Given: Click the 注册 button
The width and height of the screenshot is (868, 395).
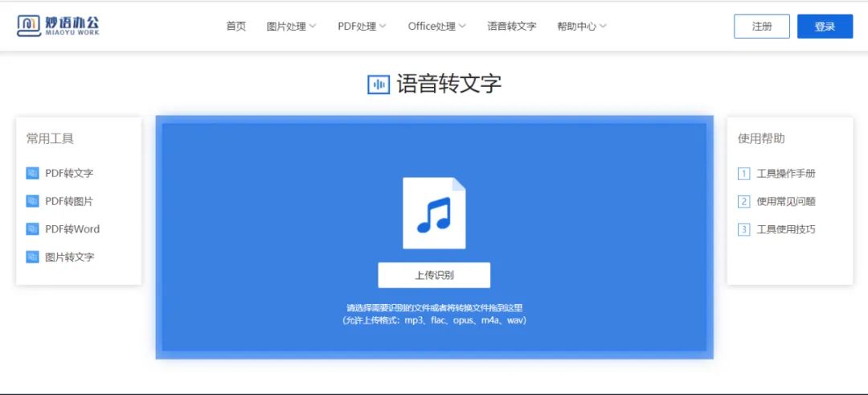Looking at the screenshot, I should click(x=762, y=27).
